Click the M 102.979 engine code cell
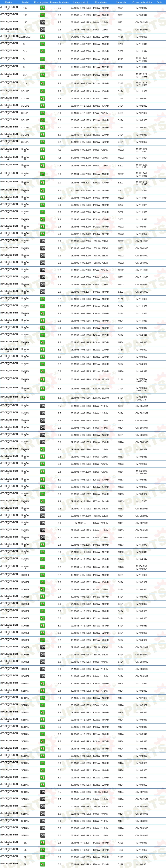Image resolution: width=166 pixels, height=868 pixels. click(142, 449)
